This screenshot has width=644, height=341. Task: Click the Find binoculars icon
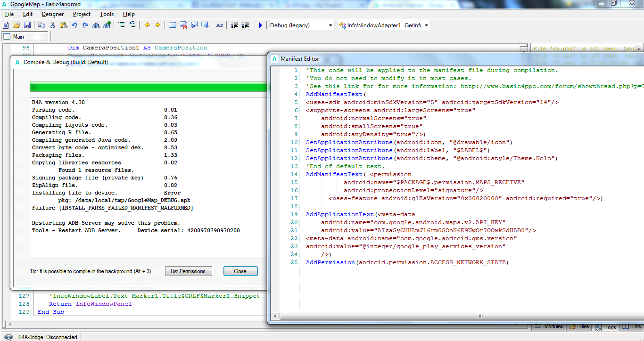96,25
